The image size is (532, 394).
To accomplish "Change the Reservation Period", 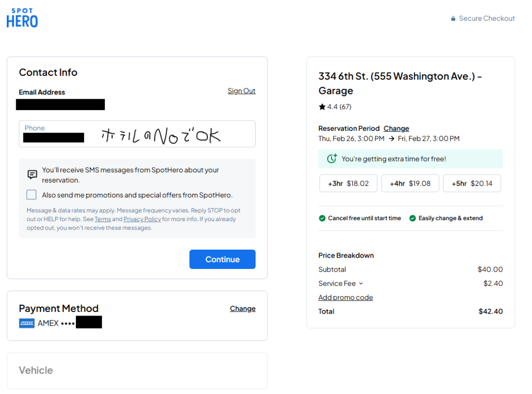I will click(396, 128).
